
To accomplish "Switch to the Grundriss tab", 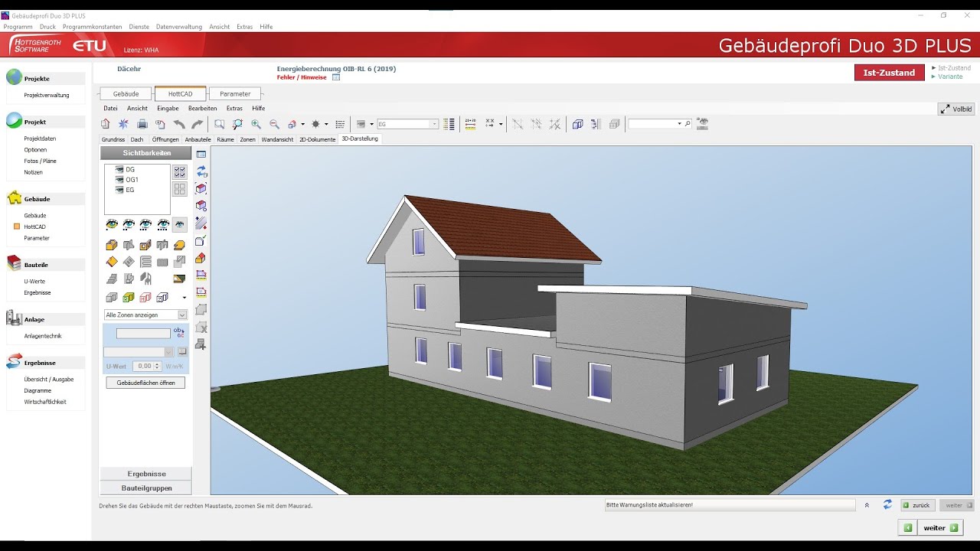I will click(113, 139).
